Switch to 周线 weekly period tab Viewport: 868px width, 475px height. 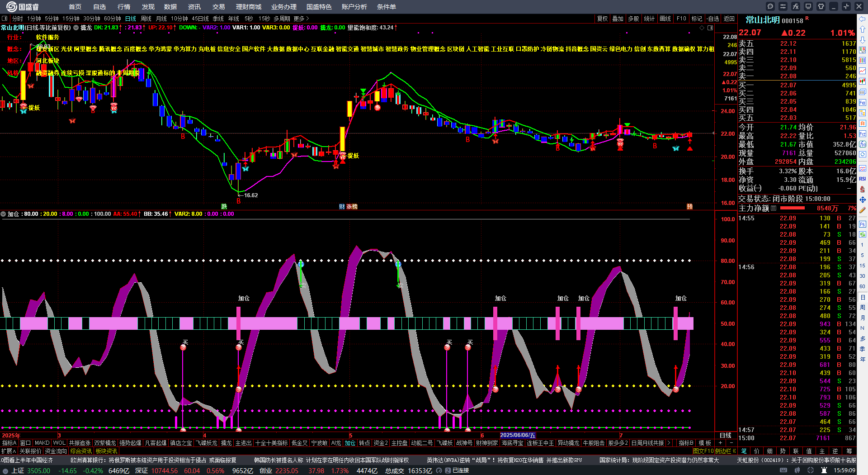[146, 19]
